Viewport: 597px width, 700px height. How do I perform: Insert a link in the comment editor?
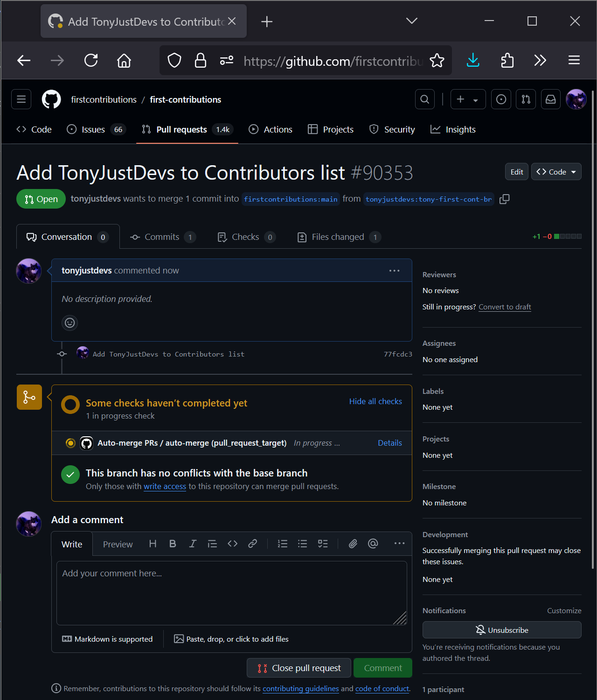pos(252,544)
